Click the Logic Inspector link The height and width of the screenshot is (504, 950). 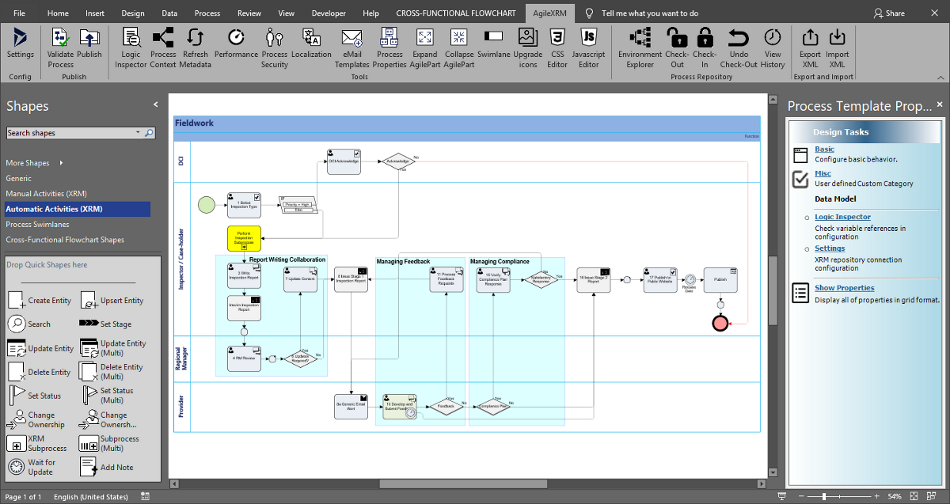pos(842,217)
